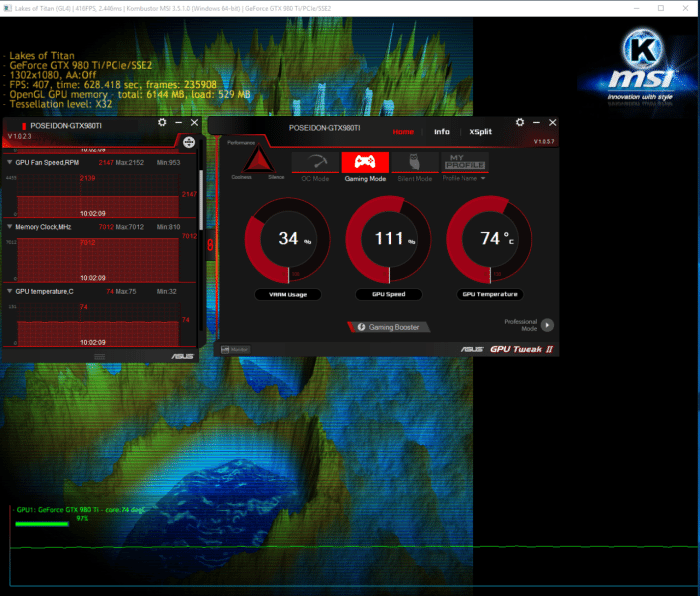Click 'Max:2152' fan speed value
The height and width of the screenshot is (596, 700).
[x=129, y=163]
